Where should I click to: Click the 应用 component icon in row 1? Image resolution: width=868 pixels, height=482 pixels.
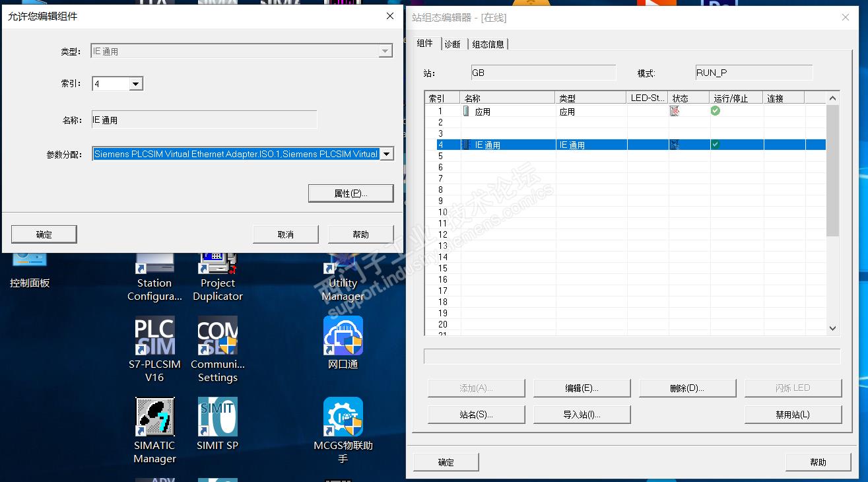coord(466,111)
